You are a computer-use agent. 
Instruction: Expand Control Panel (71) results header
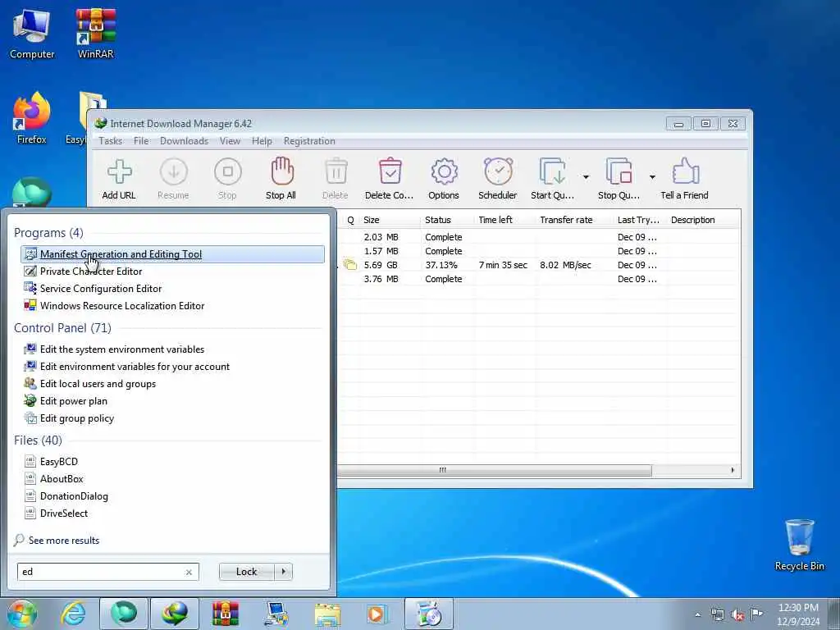(x=62, y=328)
